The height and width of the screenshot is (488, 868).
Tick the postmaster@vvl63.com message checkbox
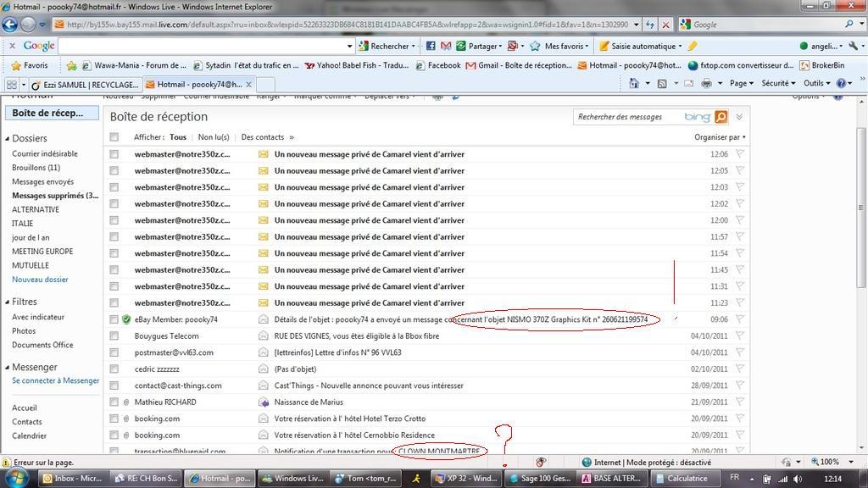point(114,352)
